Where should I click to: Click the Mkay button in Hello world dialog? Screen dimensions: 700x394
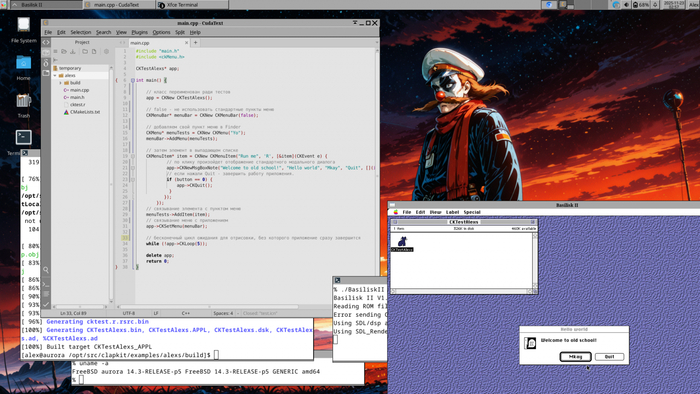tap(575, 357)
